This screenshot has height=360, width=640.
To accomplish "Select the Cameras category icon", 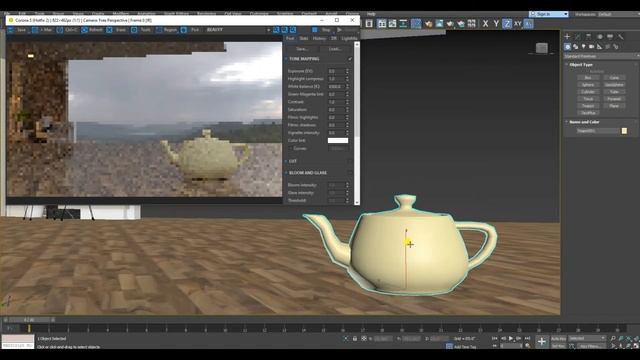I will (x=591, y=47).
